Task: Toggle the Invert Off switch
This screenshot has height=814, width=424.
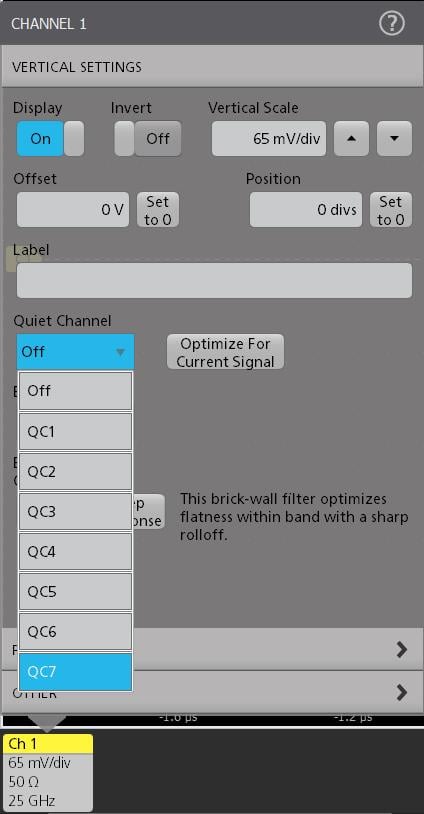Action: coord(148,139)
